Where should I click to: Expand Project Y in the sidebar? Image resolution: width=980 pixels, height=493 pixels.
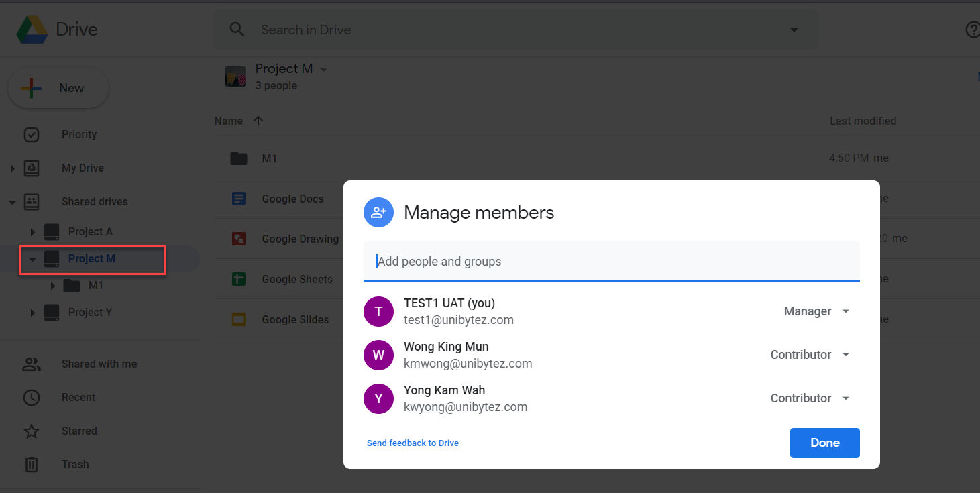pyautogui.click(x=32, y=312)
